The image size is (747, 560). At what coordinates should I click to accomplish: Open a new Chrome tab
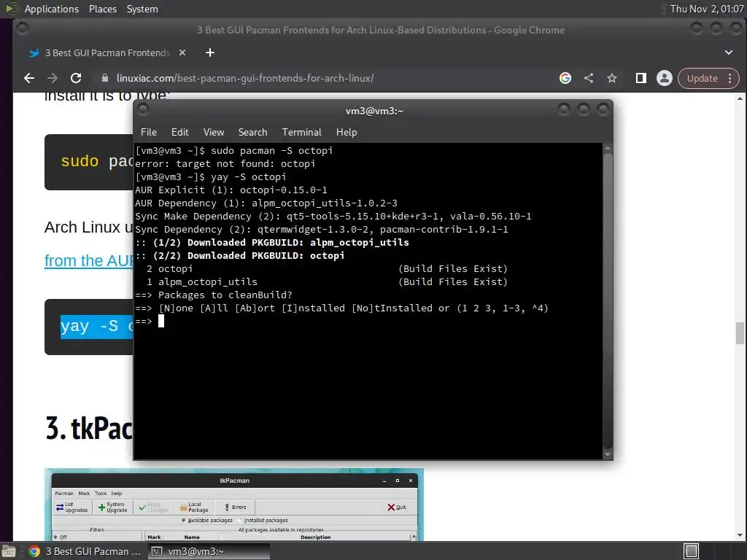click(210, 52)
